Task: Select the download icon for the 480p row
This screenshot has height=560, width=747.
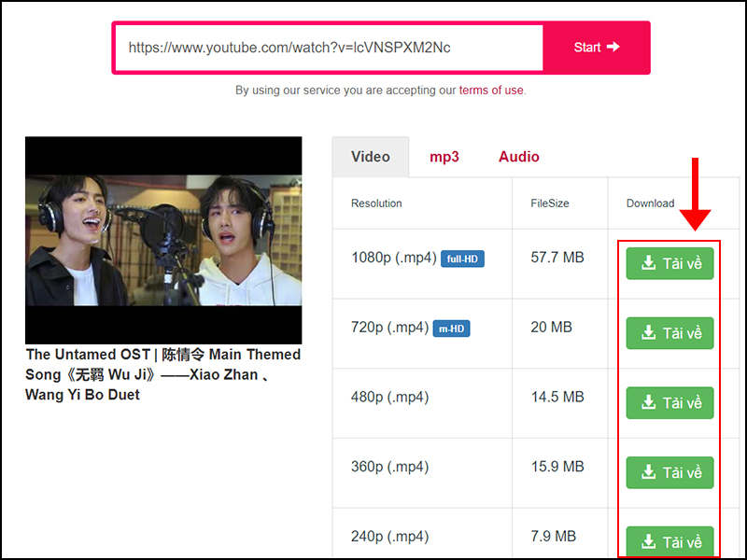Action: tap(648, 403)
